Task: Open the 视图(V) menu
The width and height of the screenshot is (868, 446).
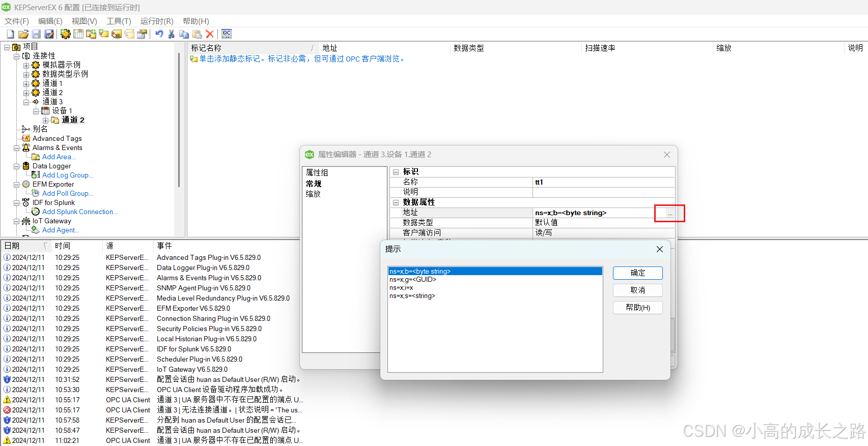Action: pyautogui.click(x=85, y=21)
